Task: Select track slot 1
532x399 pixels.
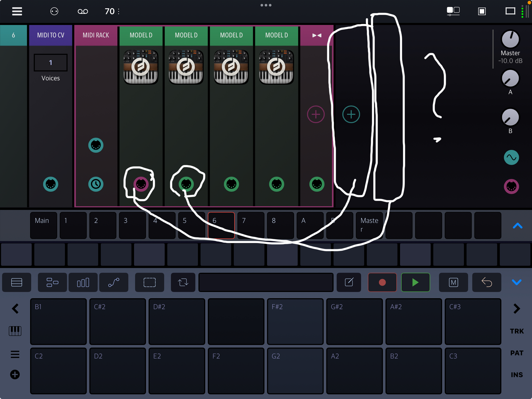Action: coord(73,225)
